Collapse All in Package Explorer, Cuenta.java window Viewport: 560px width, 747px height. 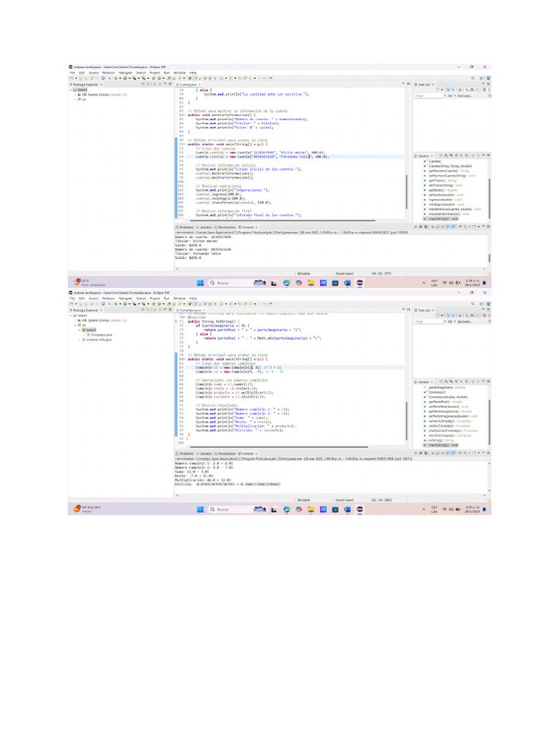click(x=143, y=85)
